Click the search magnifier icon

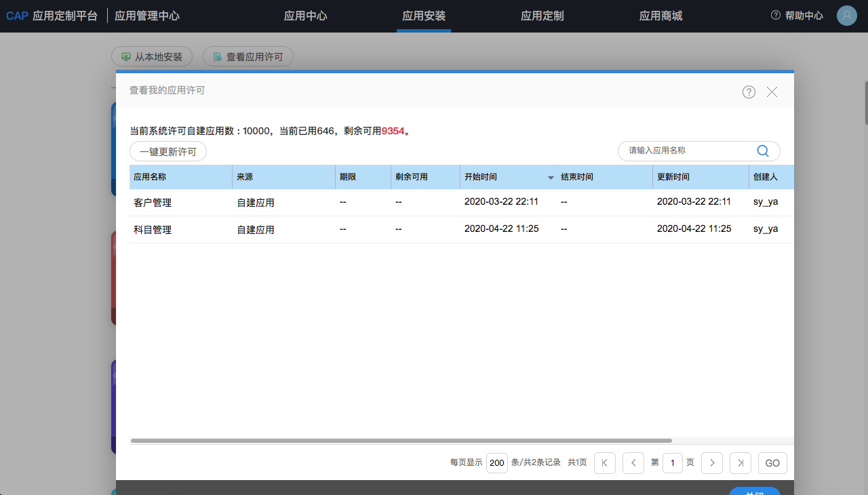(762, 151)
